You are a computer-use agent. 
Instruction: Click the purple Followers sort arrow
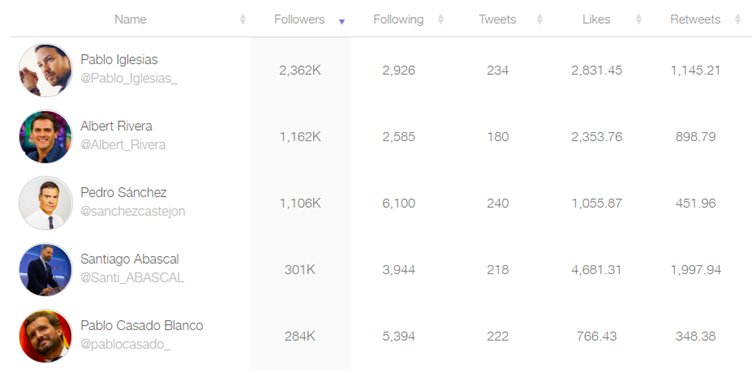coord(342,22)
